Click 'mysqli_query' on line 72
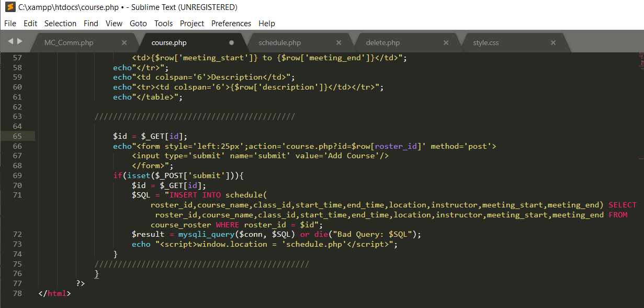The image size is (644, 308). point(206,234)
